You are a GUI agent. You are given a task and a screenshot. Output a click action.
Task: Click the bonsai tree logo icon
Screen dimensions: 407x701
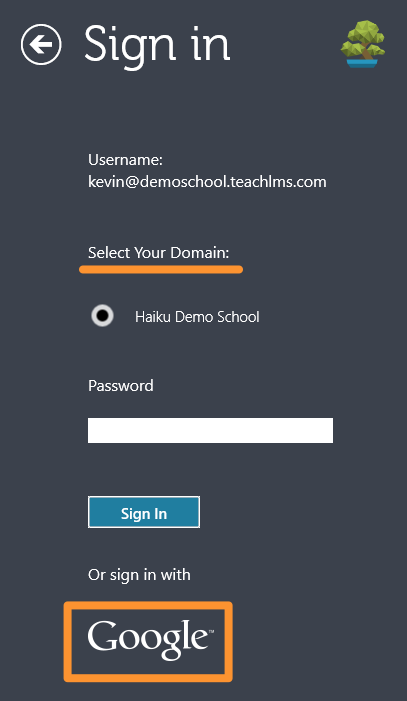363,44
